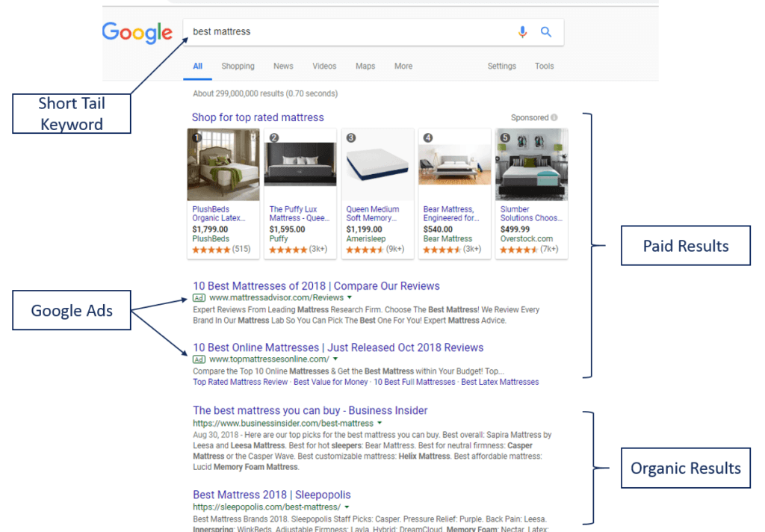
Task: Open the More menu
Action: [403, 66]
